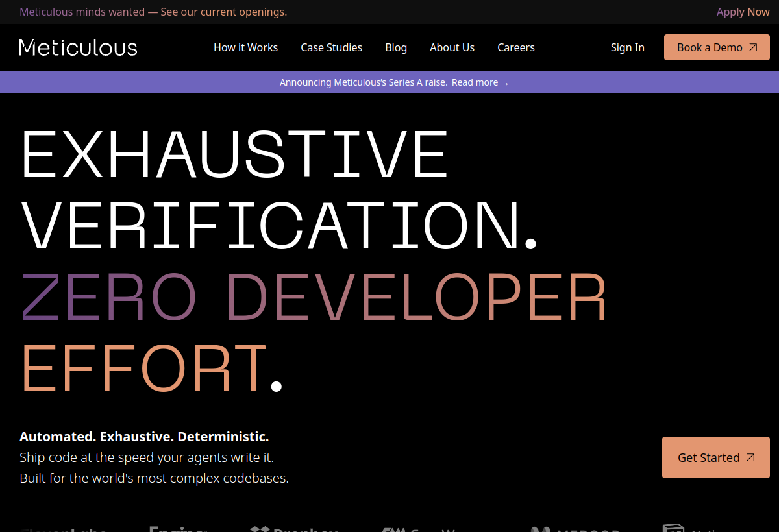Click 'Ship code at the speed your agents write it.'
The height and width of the screenshot is (532, 779).
(147, 457)
